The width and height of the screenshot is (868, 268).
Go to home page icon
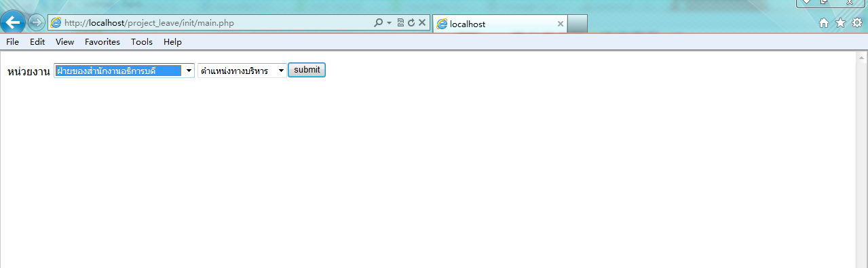tap(824, 23)
